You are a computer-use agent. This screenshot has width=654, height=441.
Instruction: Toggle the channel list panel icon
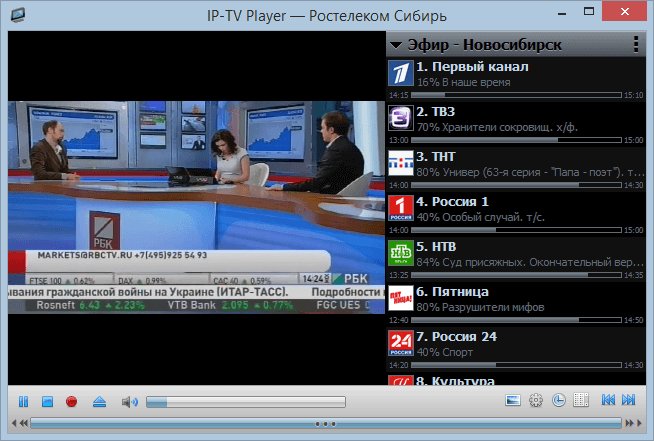coord(581,400)
